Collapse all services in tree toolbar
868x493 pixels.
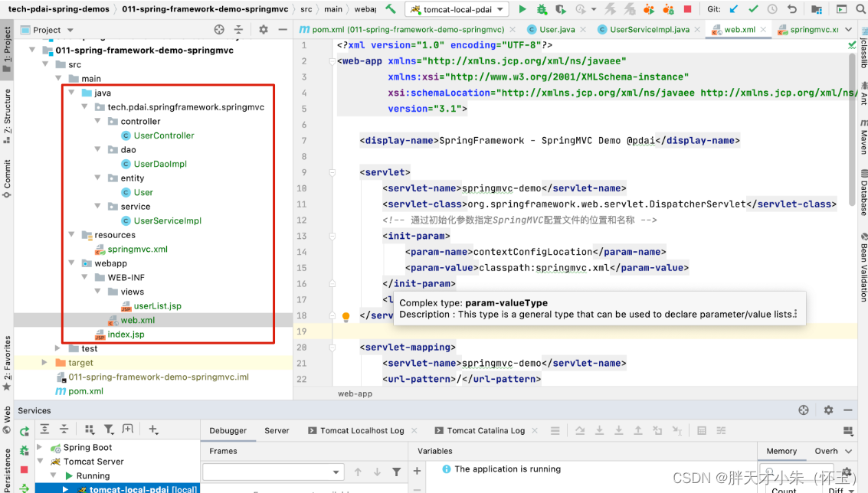click(x=64, y=429)
